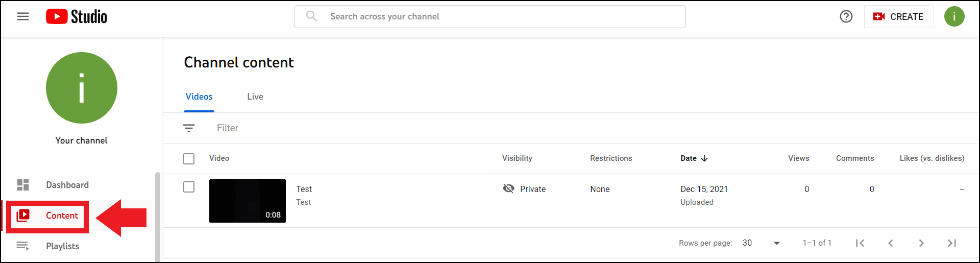Select all videos header checkbox
Viewport: 980px width, 263px height.
(x=189, y=159)
